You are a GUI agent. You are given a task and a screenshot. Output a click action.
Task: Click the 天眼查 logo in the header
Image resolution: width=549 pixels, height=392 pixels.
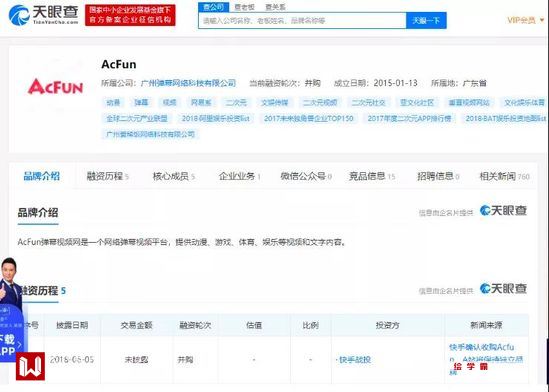[x=43, y=15]
